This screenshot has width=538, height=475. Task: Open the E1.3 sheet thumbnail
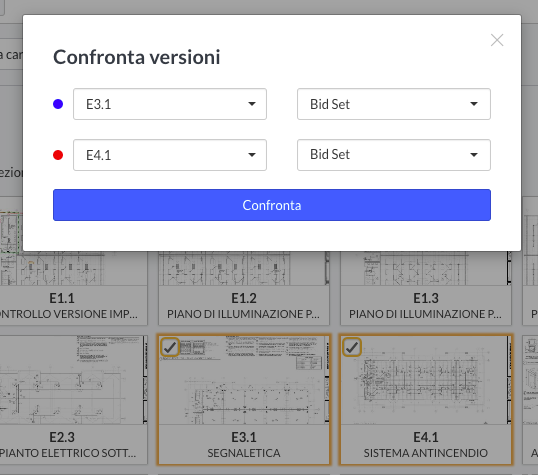[425, 268]
